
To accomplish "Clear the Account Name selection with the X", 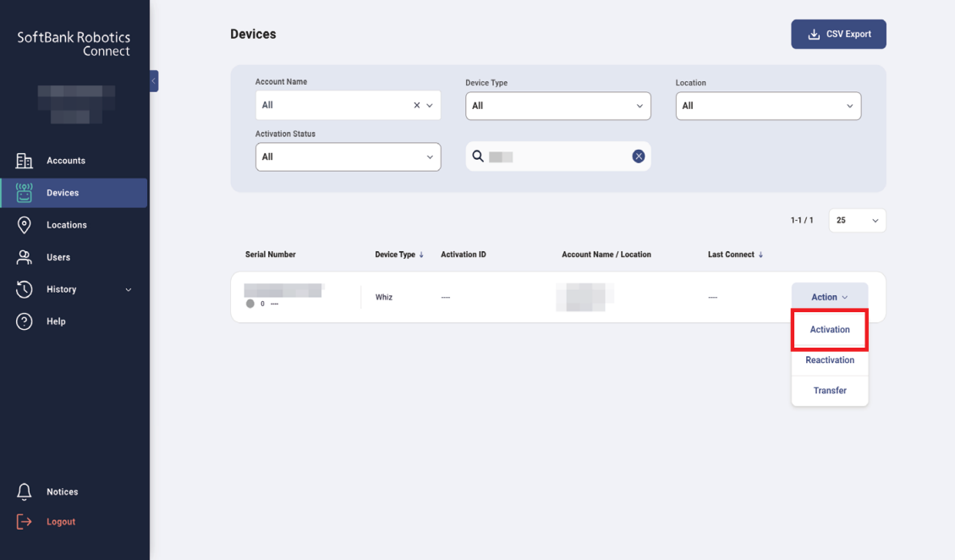I will coord(416,106).
